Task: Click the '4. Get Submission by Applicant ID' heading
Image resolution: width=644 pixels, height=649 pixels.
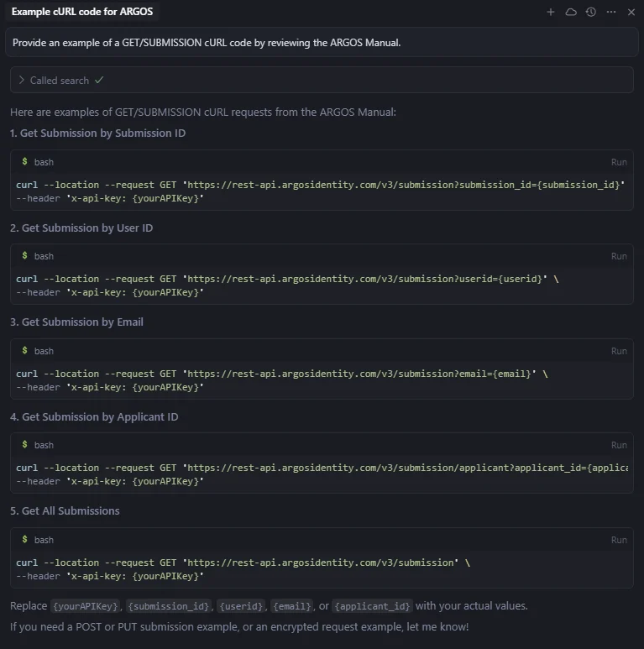Action: click(94, 416)
